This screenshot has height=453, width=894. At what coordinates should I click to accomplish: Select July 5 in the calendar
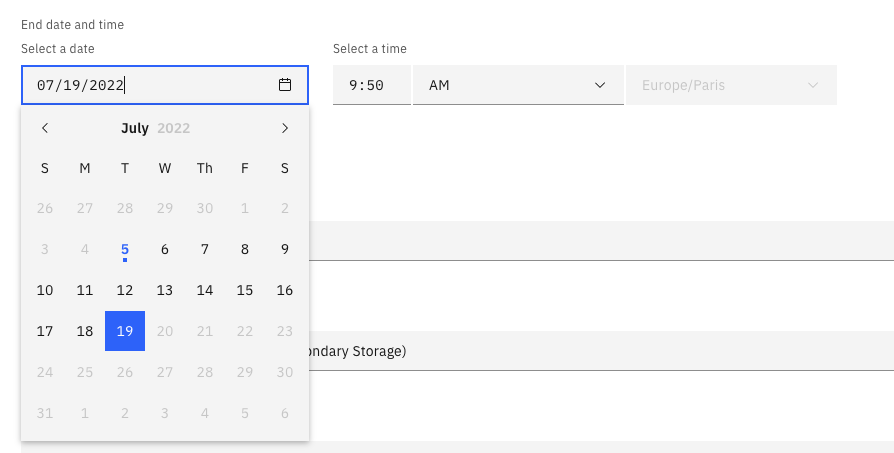[125, 250]
